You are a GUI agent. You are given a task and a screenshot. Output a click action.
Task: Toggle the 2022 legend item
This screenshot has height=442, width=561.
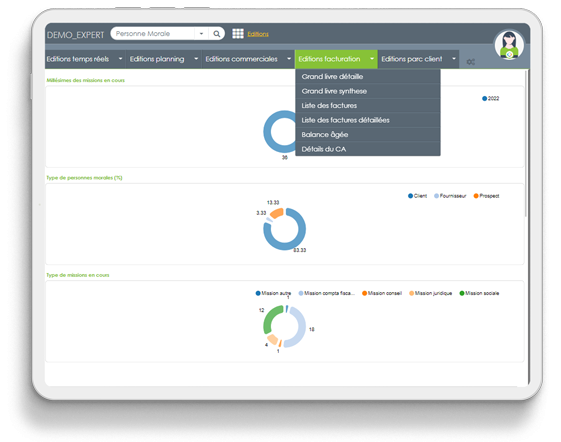click(491, 98)
